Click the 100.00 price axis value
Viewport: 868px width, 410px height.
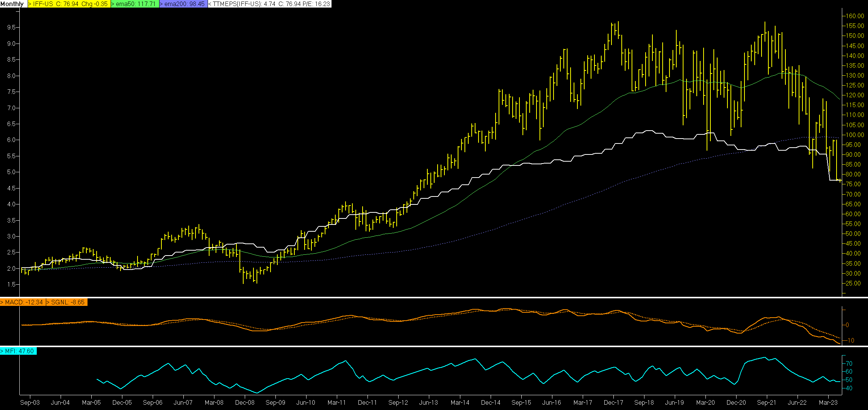tap(855, 135)
